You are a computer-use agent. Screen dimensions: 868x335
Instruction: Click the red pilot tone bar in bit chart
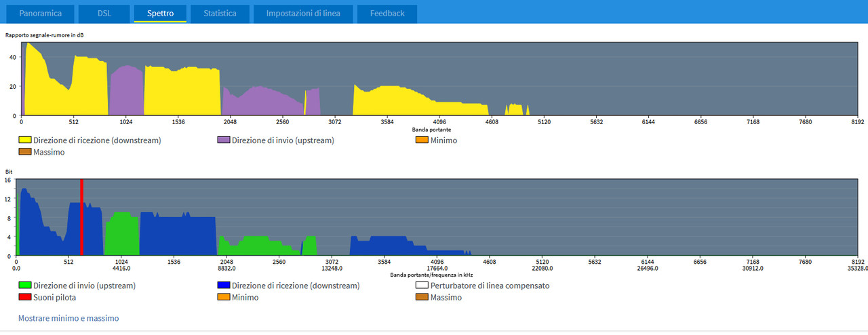[x=81, y=217]
